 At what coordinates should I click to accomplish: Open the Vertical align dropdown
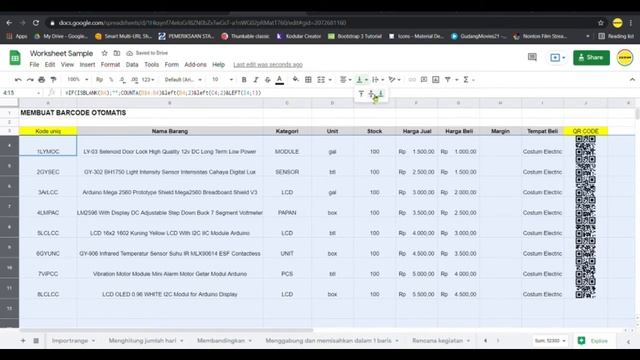point(362,80)
